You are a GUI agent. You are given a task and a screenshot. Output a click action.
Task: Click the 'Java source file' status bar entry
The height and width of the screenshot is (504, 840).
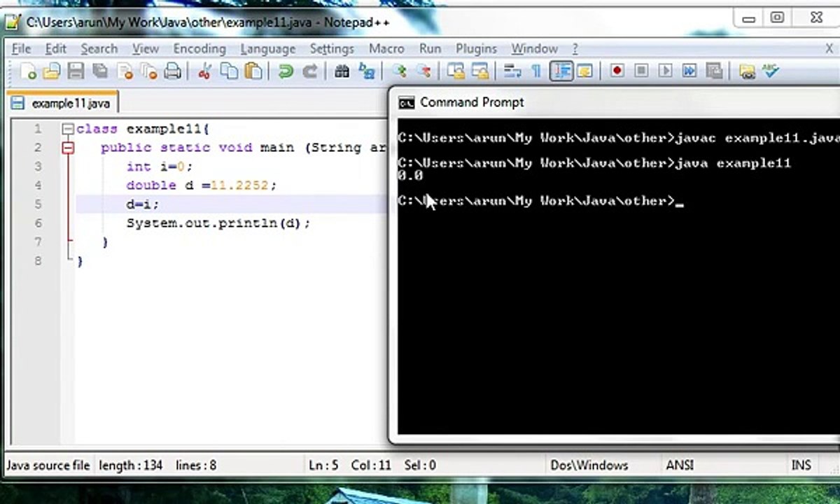pyautogui.click(x=48, y=465)
